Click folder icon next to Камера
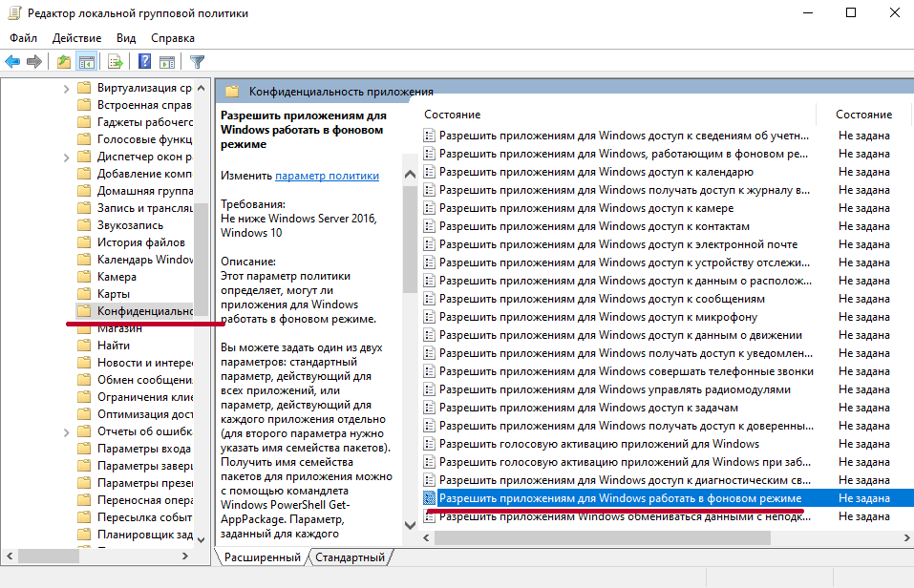This screenshot has width=914, height=588. coord(84,277)
